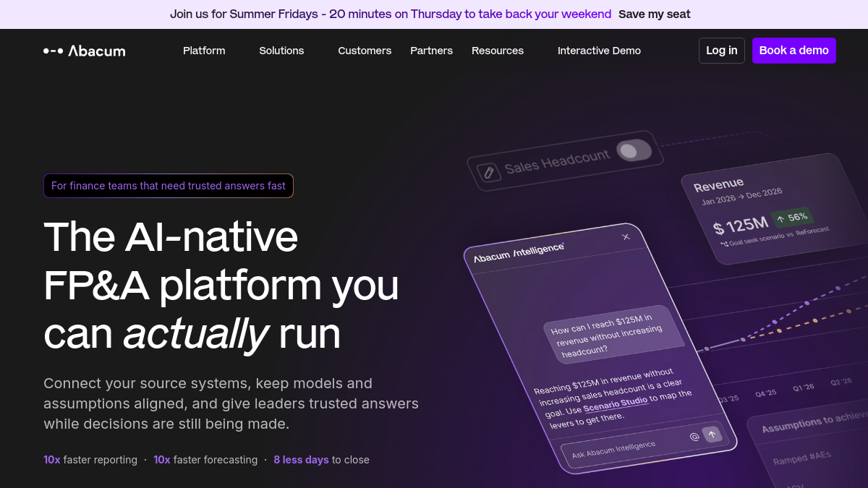Click the 'For finance teams' tagline pill
The width and height of the screenshot is (868, 488).
169,186
